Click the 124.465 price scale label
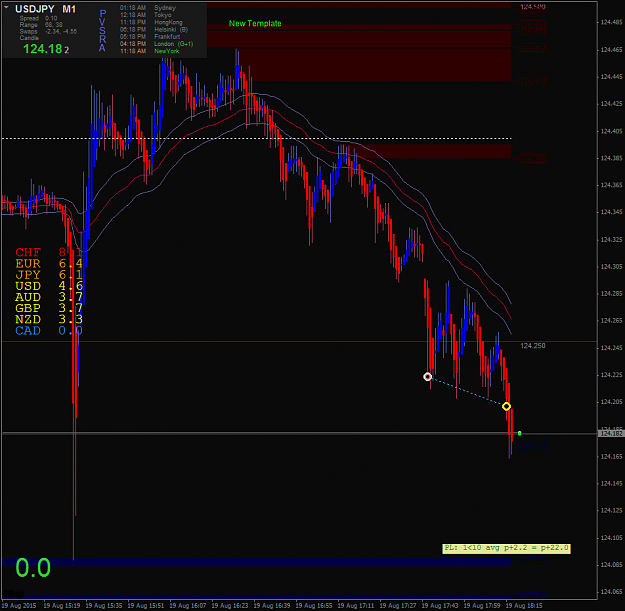625x611 pixels. (x=611, y=49)
